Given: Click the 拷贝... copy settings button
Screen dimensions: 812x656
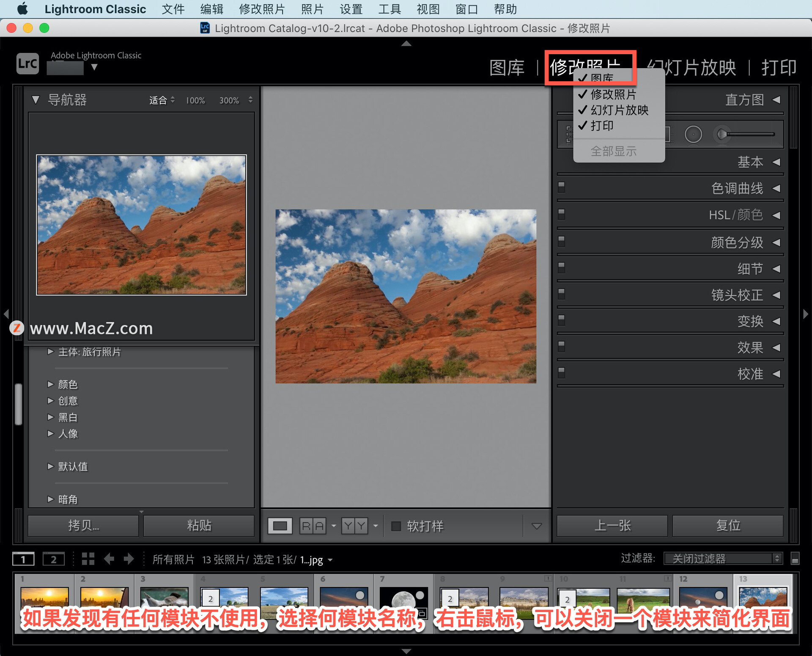Looking at the screenshot, I should pyautogui.click(x=83, y=525).
